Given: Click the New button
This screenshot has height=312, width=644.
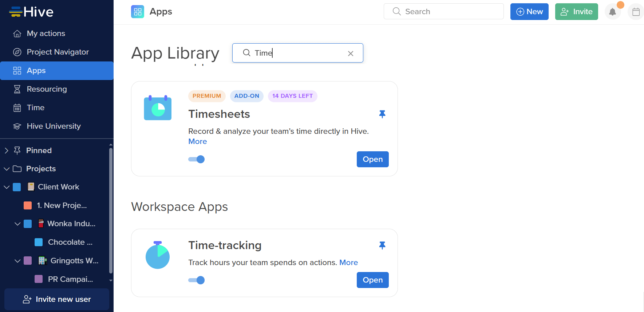Looking at the screenshot, I should pyautogui.click(x=529, y=12).
